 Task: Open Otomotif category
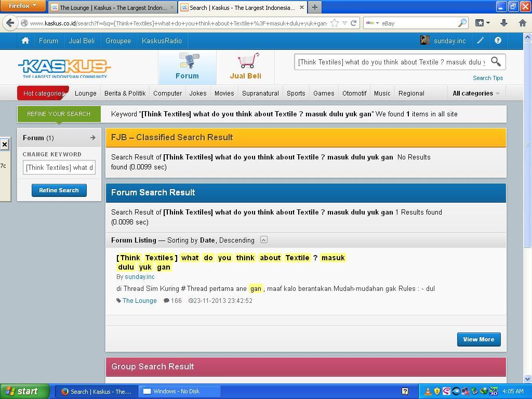coord(354,94)
